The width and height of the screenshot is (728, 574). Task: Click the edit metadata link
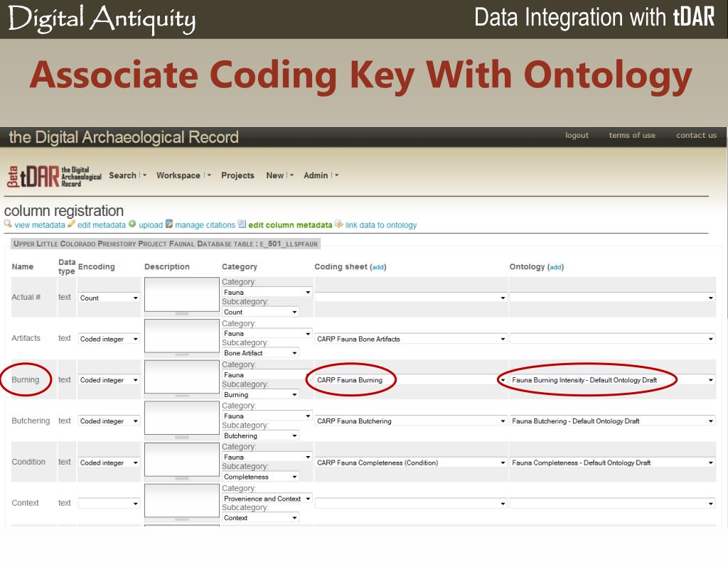tap(101, 225)
